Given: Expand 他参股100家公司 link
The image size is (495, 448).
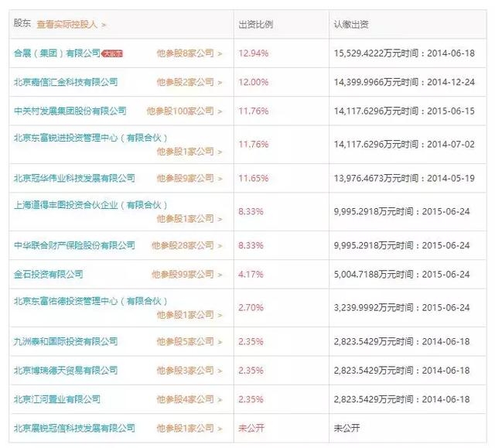Looking at the screenshot, I should click(x=184, y=111).
